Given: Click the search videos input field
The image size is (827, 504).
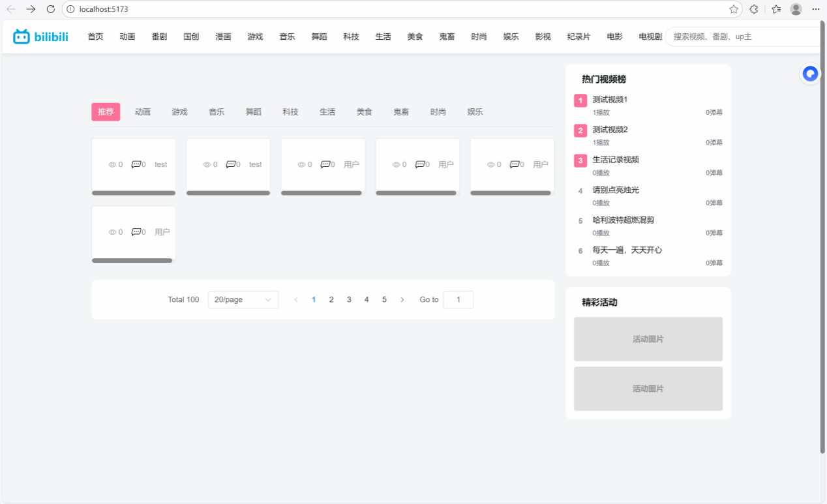Looking at the screenshot, I should click(744, 37).
